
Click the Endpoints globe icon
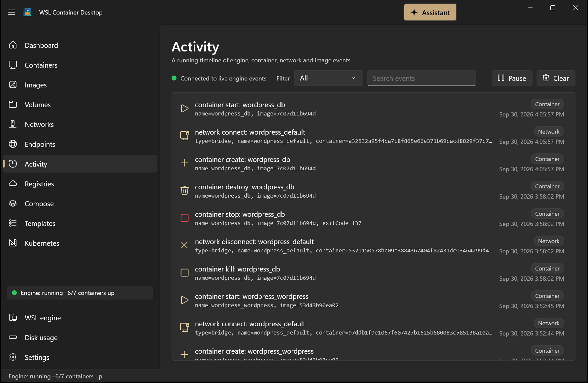pos(13,144)
